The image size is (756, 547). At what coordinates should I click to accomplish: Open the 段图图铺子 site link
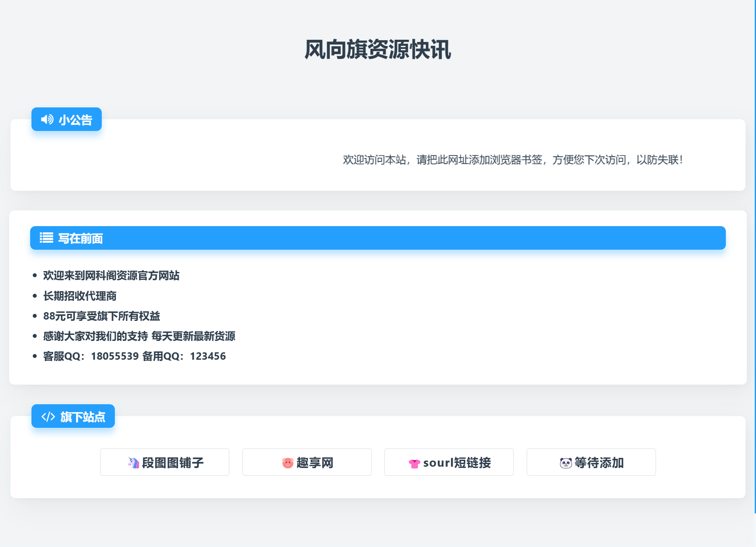point(165,462)
